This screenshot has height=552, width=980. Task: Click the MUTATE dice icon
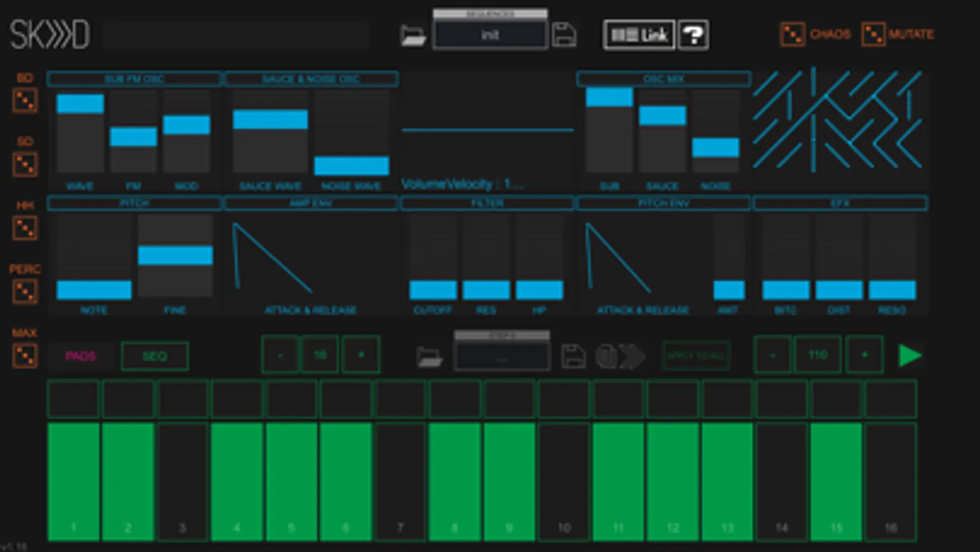(x=873, y=34)
